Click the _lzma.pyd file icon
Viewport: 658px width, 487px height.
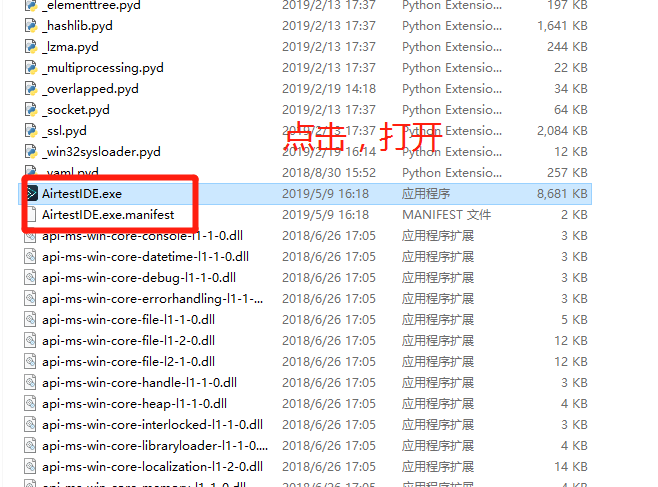click(x=31, y=47)
